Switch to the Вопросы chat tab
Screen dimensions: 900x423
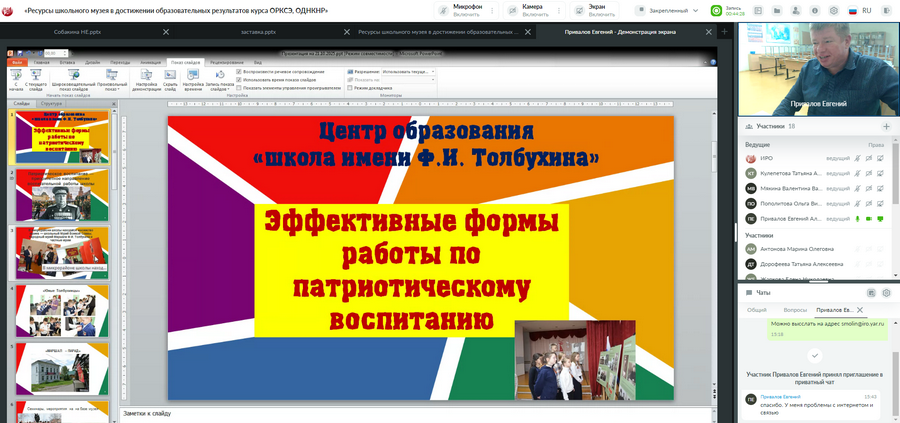[x=795, y=310]
